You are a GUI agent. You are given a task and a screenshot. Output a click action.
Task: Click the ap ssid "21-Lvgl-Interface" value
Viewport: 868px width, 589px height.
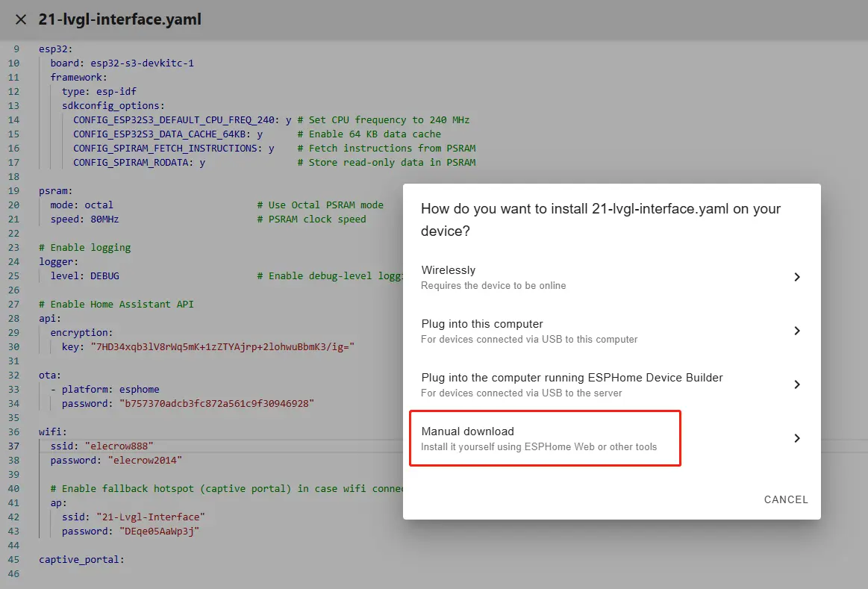pos(150,517)
